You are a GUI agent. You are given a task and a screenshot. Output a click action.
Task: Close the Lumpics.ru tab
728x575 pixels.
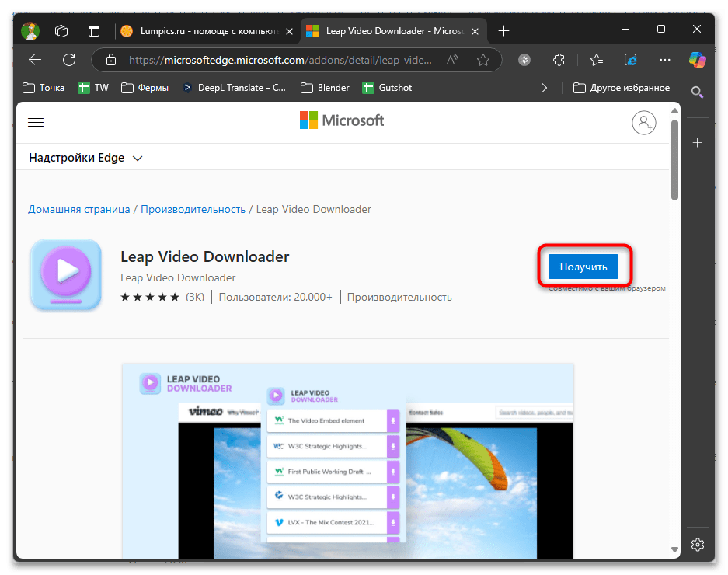289,32
